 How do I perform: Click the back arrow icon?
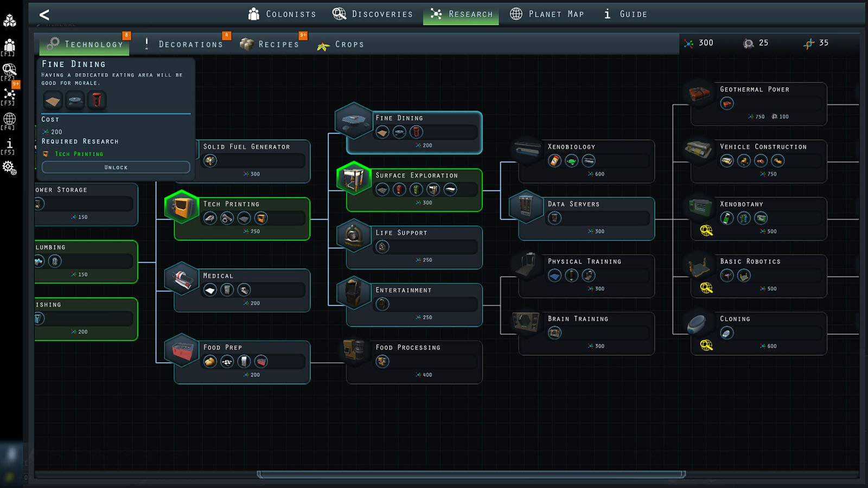pos(44,15)
